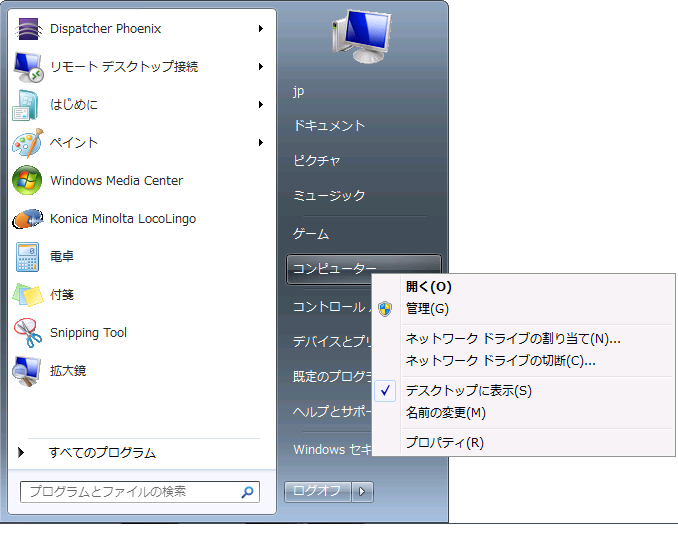
Task: Expand the ペイント jump list arrow
Action: click(x=261, y=143)
